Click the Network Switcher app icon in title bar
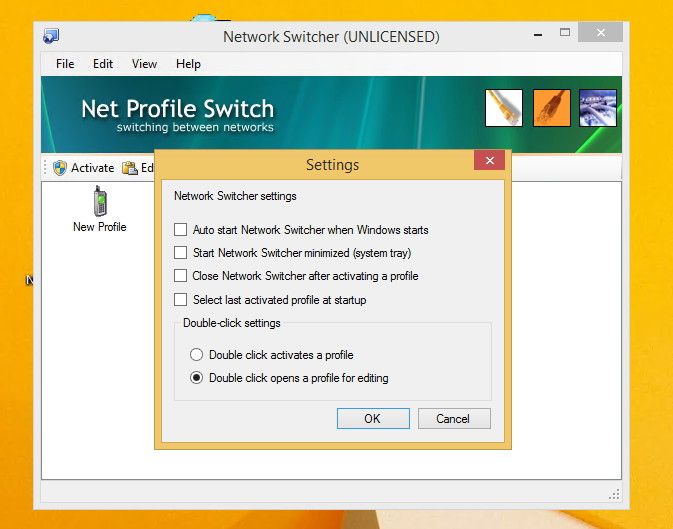The image size is (673, 529). 51,36
